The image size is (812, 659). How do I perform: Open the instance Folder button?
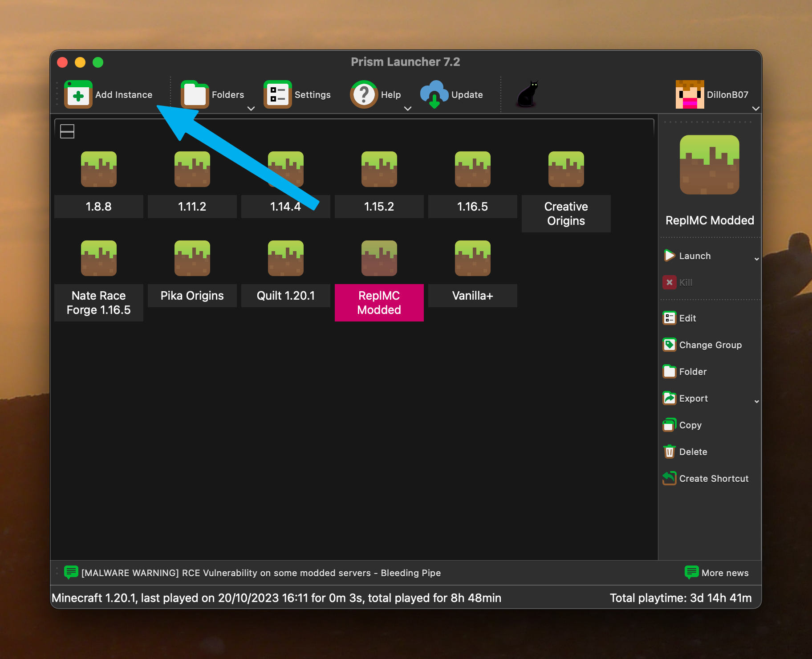(x=685, y=371)
